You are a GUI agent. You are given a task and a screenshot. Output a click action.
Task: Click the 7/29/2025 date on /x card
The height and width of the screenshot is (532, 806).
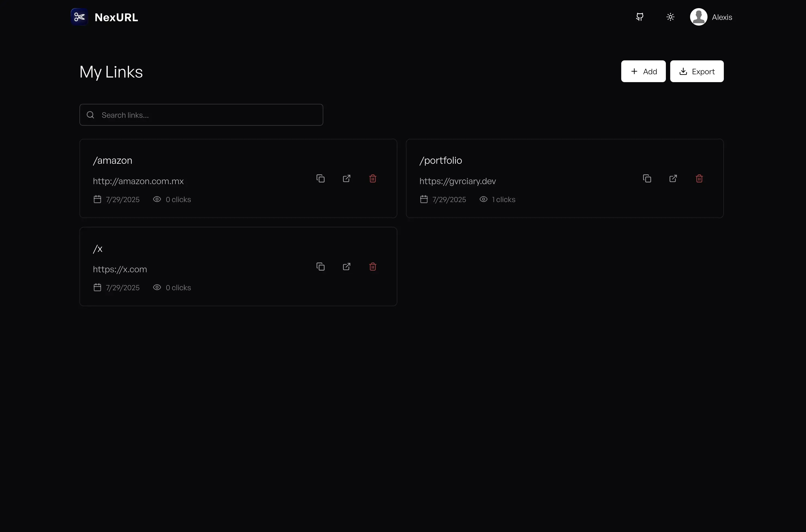point(122,288)
